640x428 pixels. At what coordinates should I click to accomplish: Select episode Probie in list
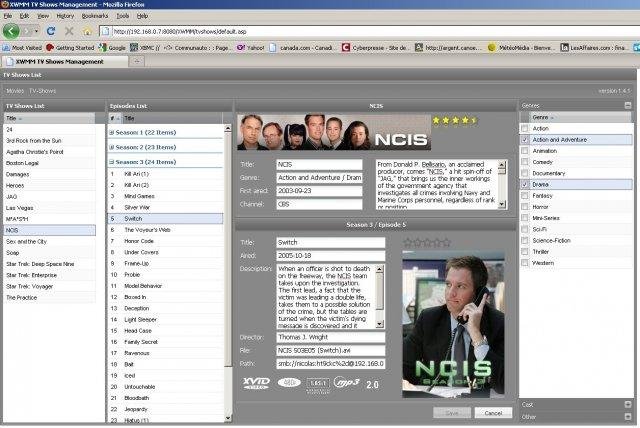click(x=165, y=275)
